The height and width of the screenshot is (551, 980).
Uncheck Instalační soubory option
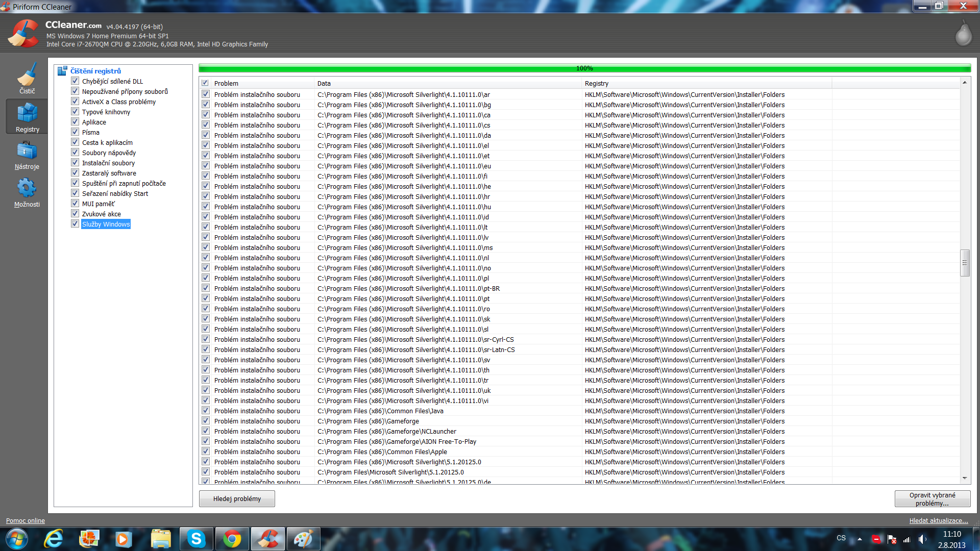pos(75,163)
